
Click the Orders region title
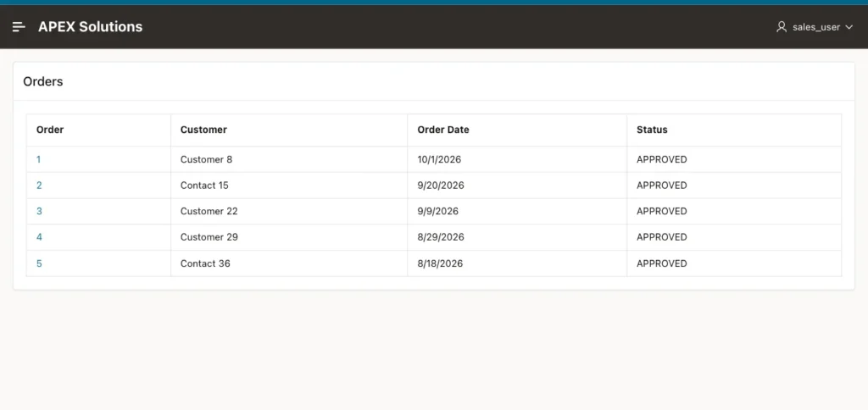click(43, 81)
